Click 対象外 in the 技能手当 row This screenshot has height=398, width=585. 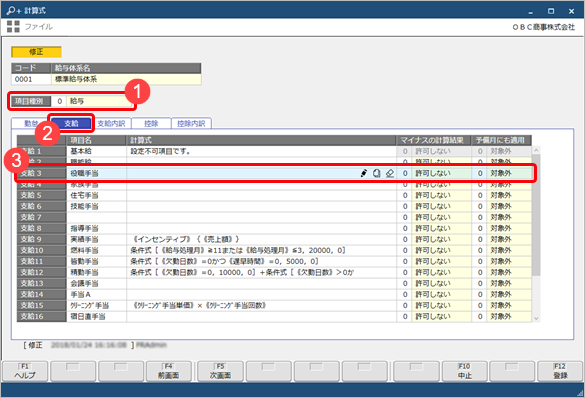pyautogui.click(x=509, y=206)
